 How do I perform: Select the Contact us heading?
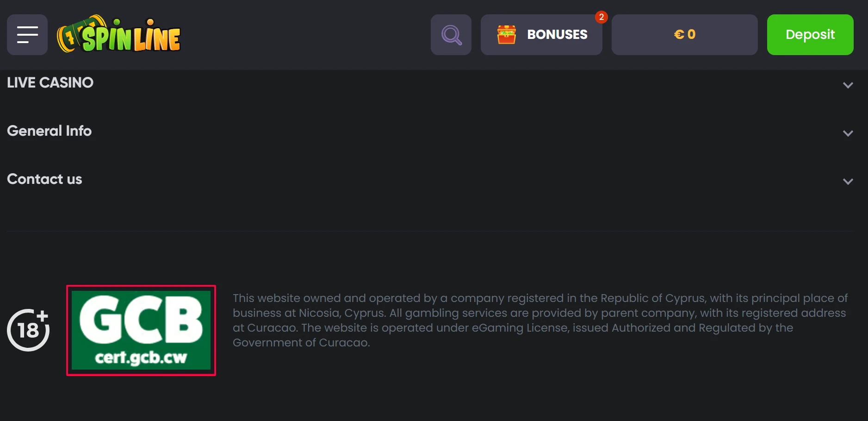tap(44, 179)
